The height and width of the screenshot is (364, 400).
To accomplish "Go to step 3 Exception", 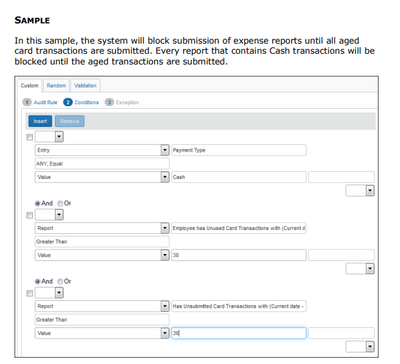I will [x=122, y=102].
